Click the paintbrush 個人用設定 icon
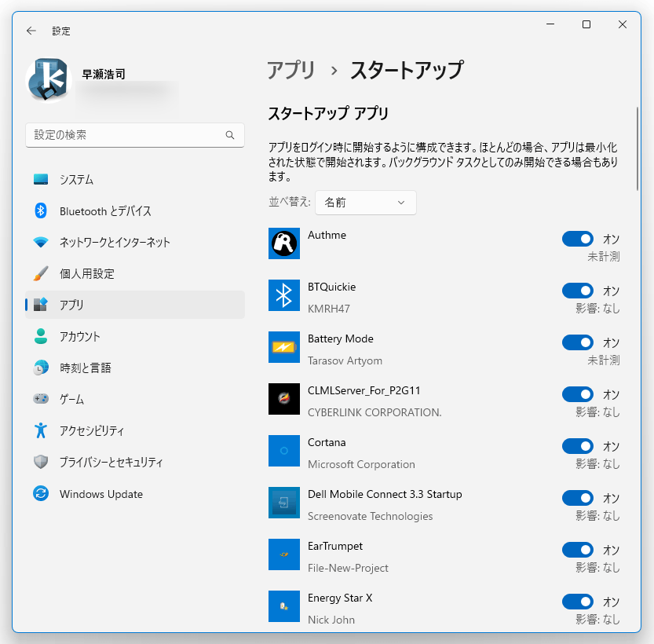The image size is (654, 644). tap(41, 273)
